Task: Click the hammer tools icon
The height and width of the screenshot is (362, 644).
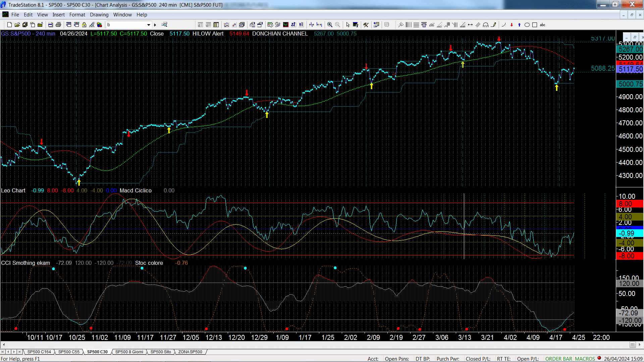Action: coord(366,25)
